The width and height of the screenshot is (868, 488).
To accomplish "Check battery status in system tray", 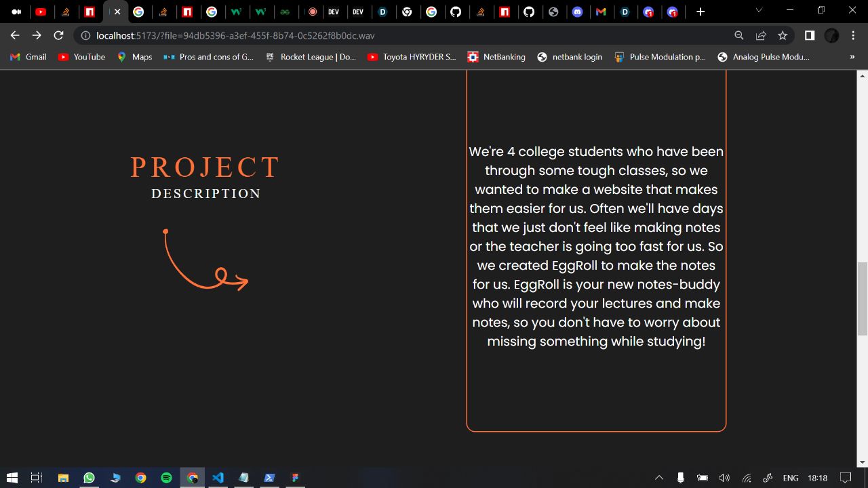I will (703, 478).
